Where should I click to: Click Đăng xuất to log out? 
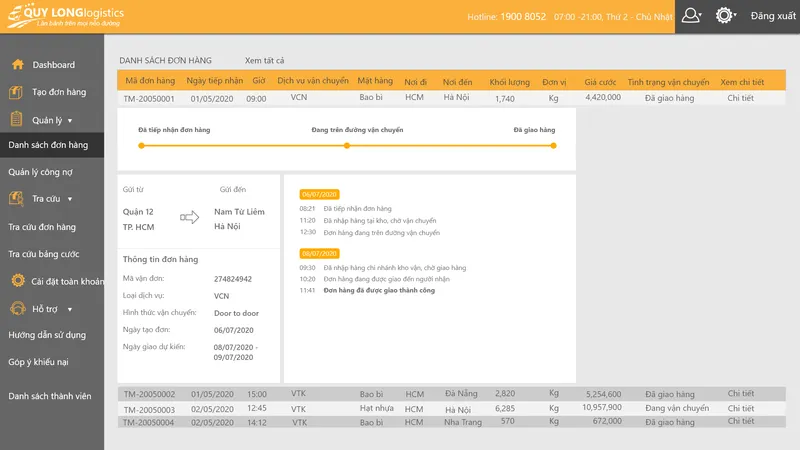click(x=772, y=16)
